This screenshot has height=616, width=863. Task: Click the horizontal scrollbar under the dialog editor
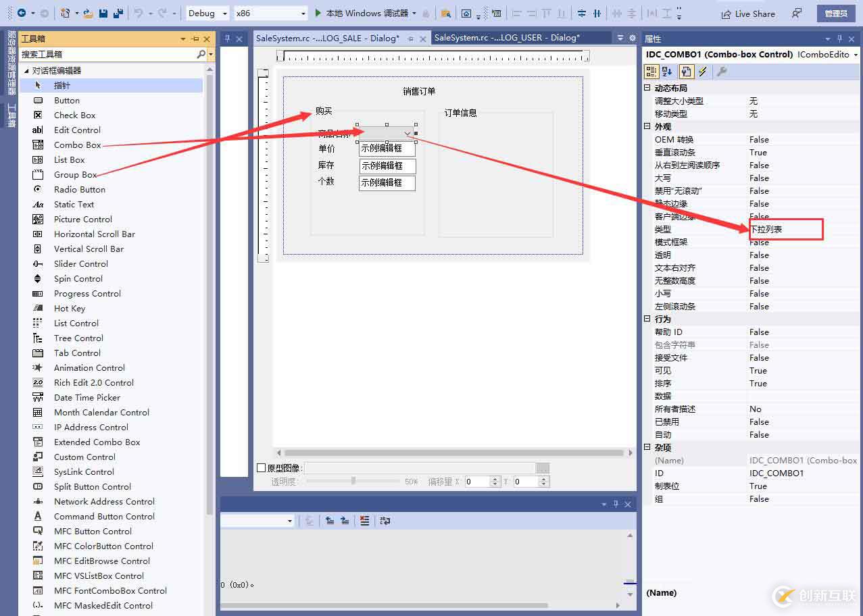click(454, 453)
